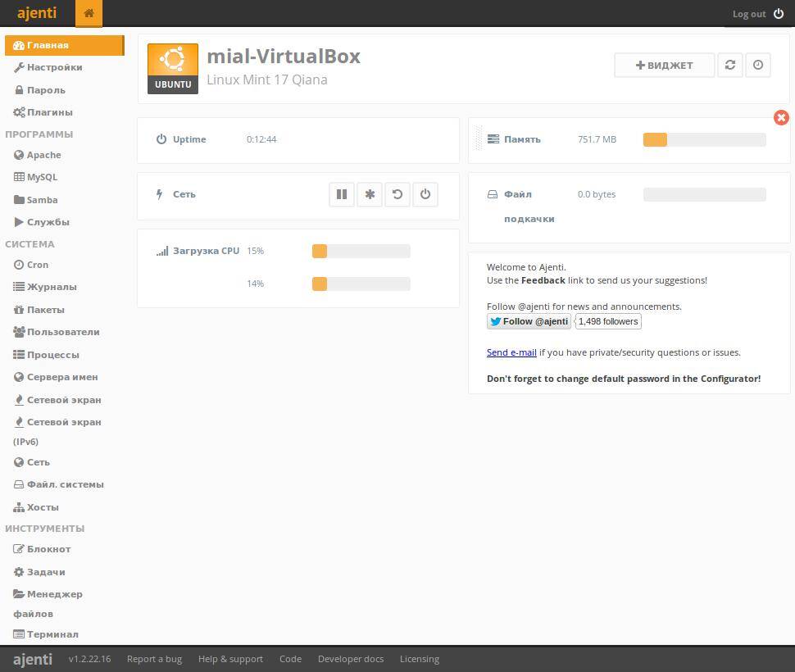Click the Code footer link
This screenshot has width=795, height=672.
(x=290, y=659)
